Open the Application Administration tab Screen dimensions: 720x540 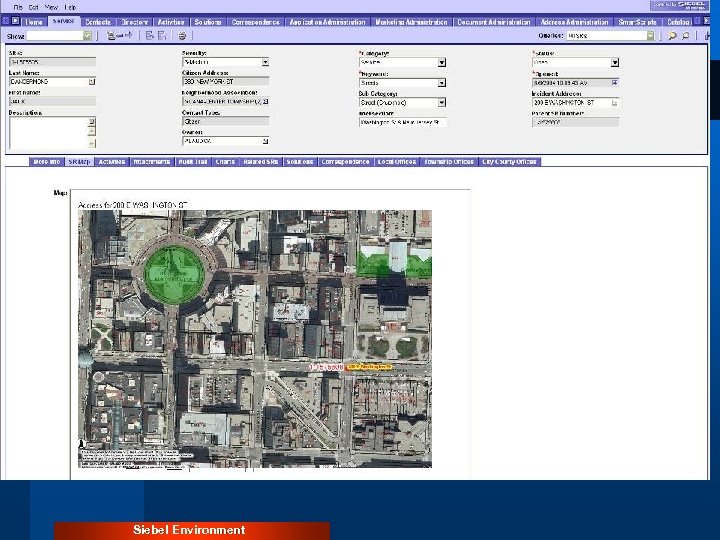pyautogui.click(x=327, y=22)
